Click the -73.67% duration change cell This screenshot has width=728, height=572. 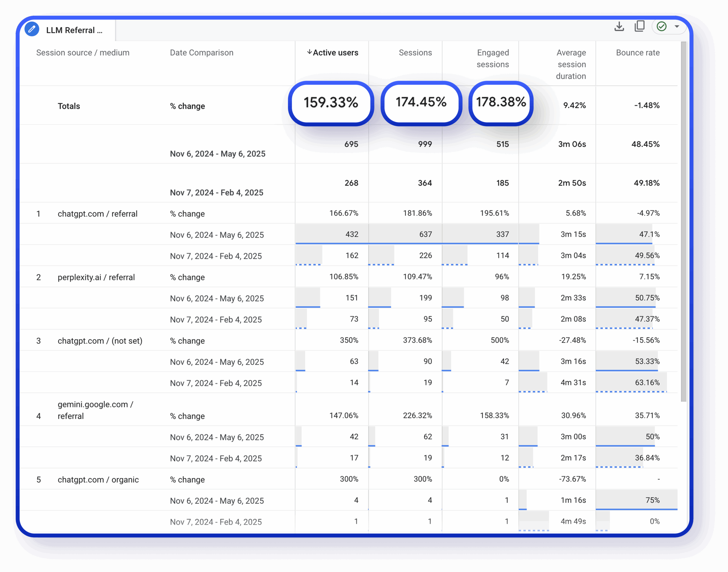pos(572,479)
